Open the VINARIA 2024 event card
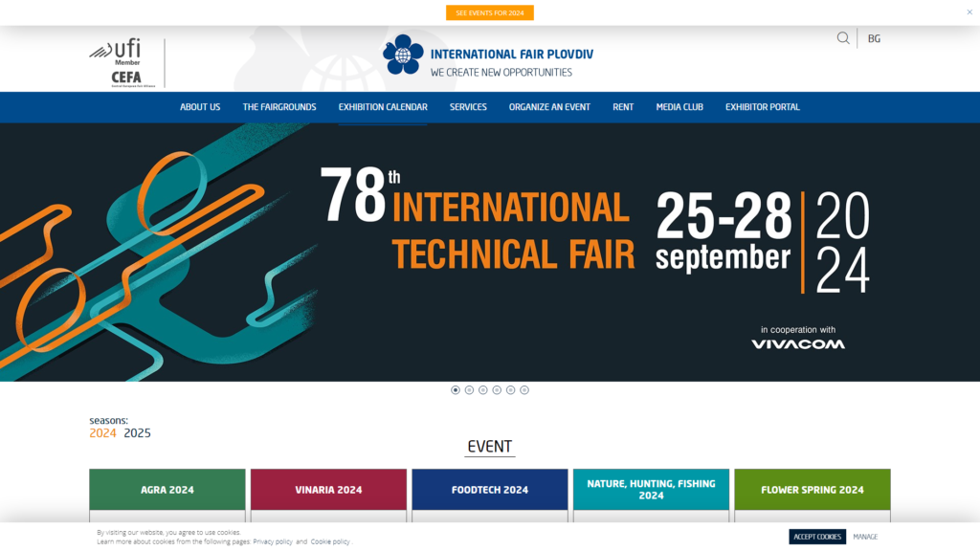This screenshot has height=551, width=980. point(329,490)
